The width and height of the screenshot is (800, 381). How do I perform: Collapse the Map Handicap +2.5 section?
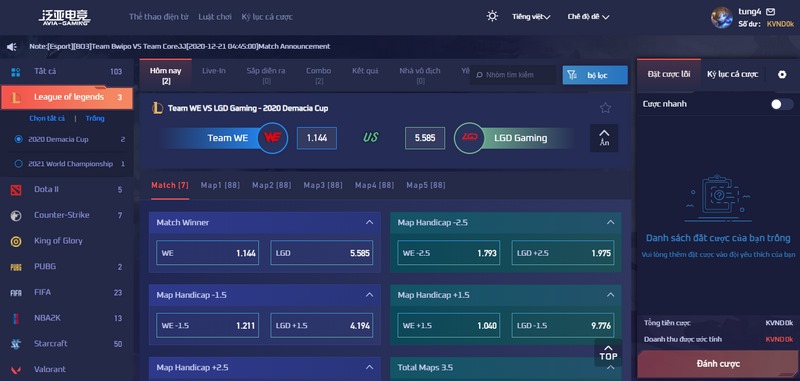(x=369, y=367)
